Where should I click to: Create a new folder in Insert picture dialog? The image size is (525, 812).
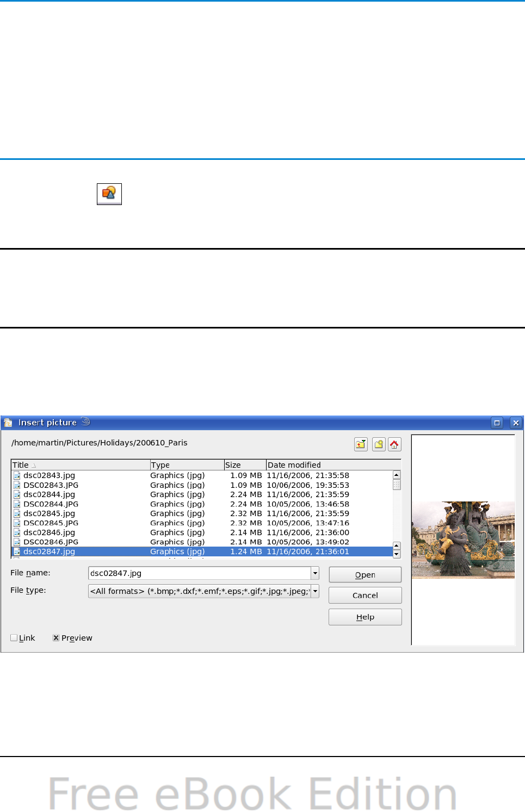tap(379, 444)
